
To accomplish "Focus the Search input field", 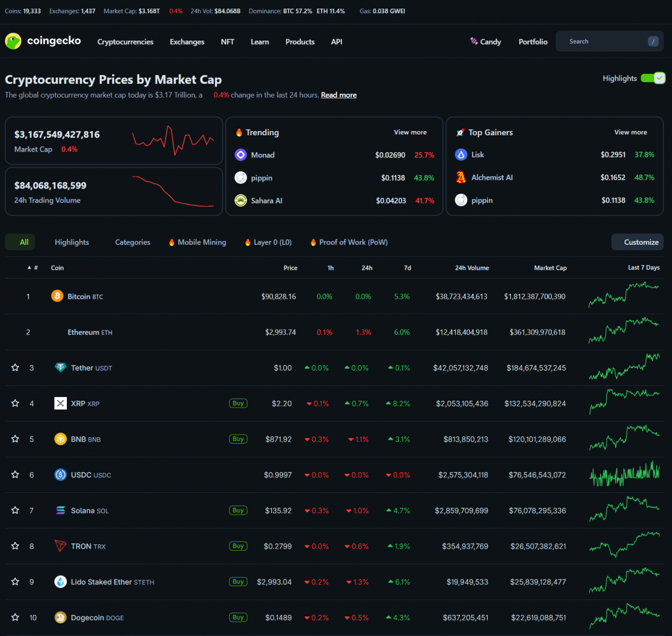I will [605, 41].
